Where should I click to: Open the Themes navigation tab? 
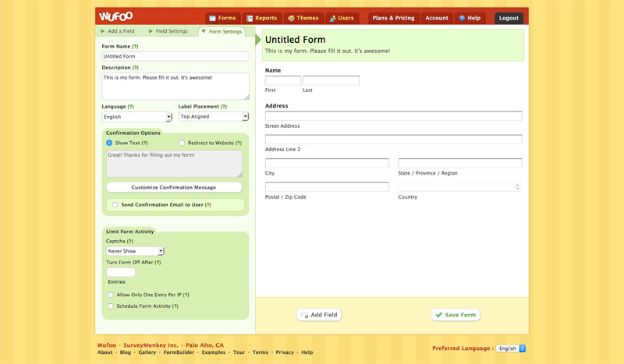click(x=303, y=18)
